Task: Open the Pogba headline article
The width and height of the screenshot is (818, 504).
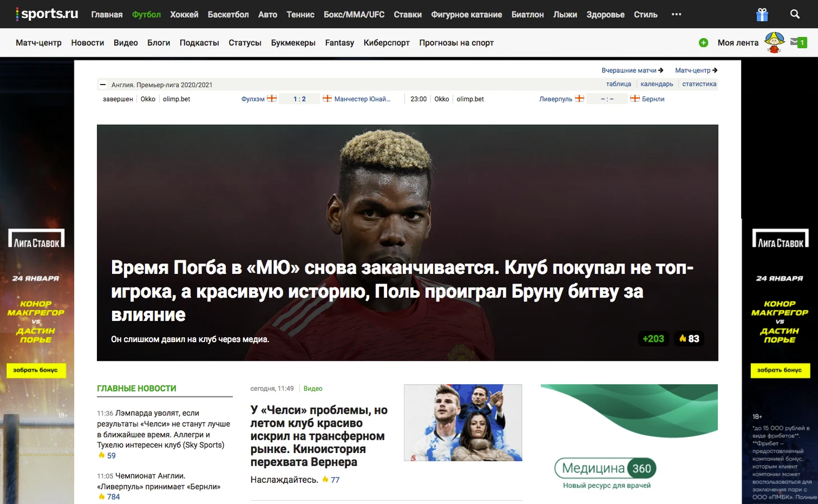Action: point(402,291)
